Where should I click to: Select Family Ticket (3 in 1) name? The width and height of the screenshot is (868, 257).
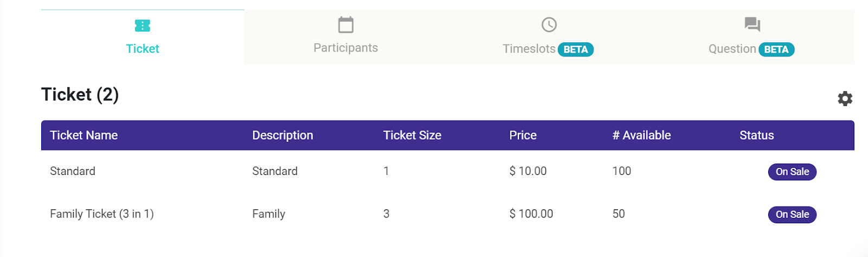click(x=102, y=214)
